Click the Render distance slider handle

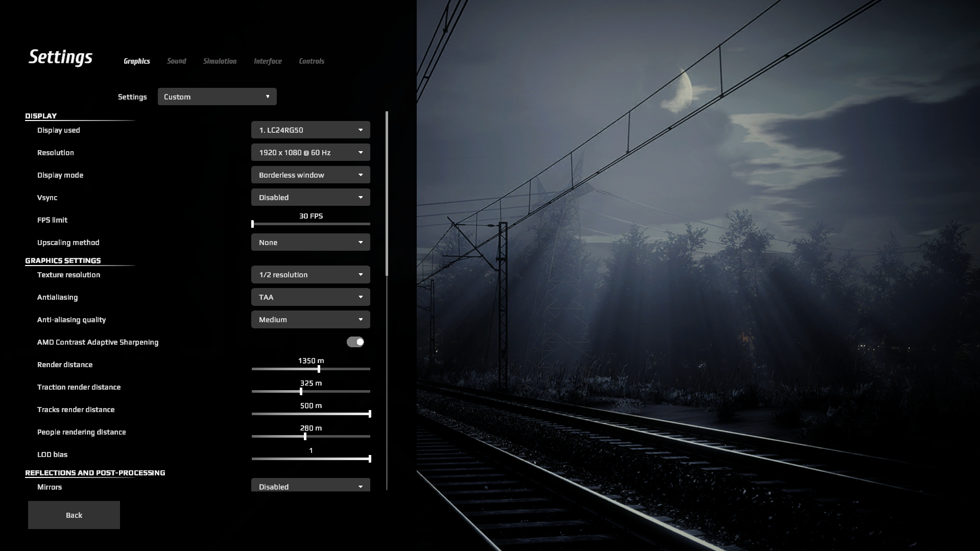coord(319,369)
